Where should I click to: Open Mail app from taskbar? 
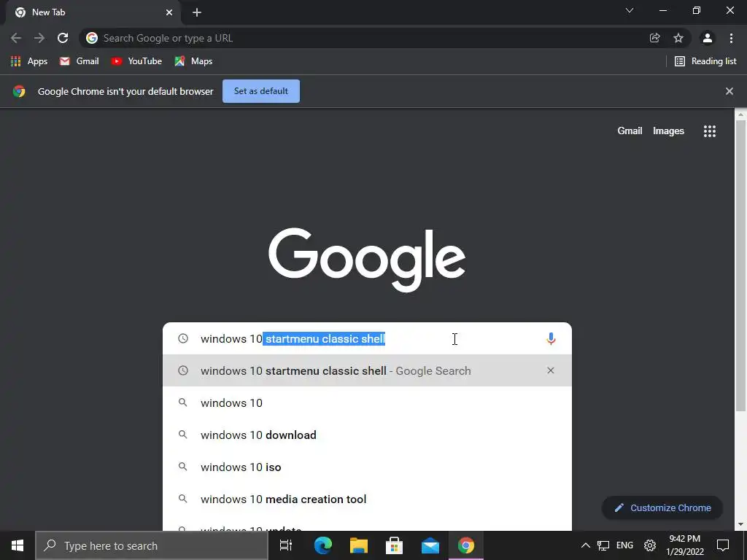(430, 545)
